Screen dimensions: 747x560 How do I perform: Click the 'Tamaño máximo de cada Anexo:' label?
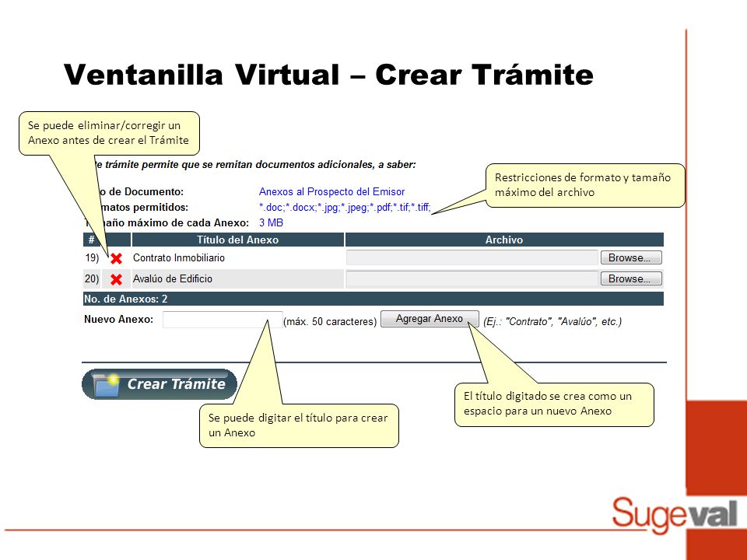(167, 222)
